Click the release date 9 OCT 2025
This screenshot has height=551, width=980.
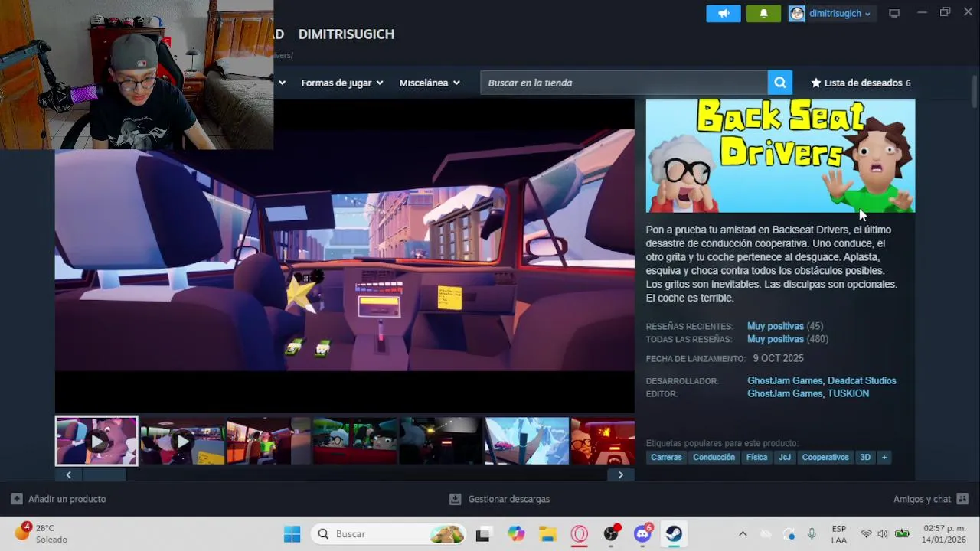pyautogui.click(x=778, y=358)
